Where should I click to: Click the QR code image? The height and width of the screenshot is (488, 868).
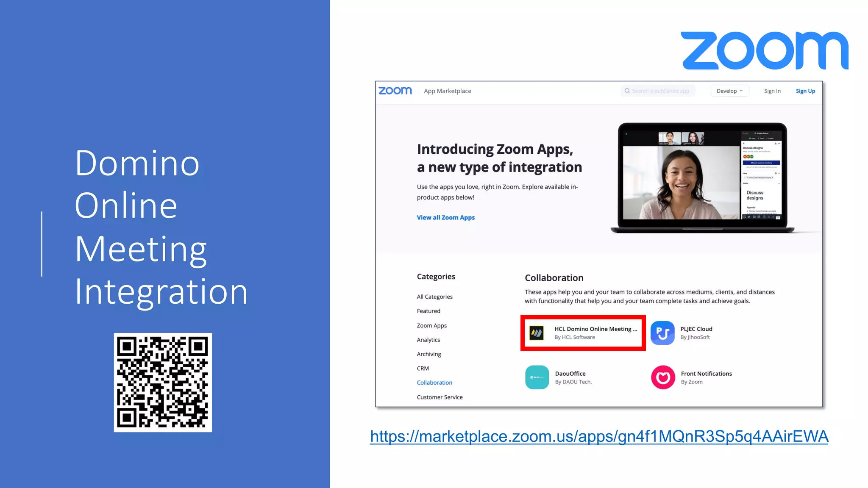coord(163,383)
